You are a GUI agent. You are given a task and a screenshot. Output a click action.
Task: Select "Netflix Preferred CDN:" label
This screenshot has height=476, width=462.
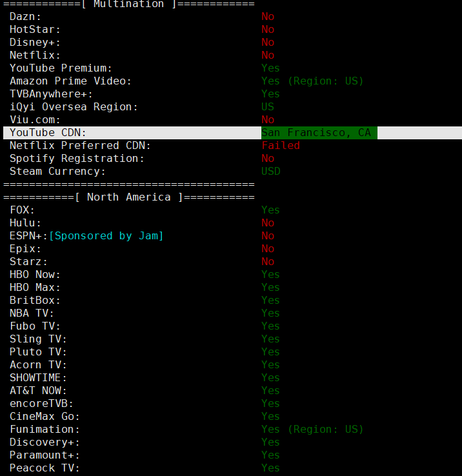(x=80, y=145)
